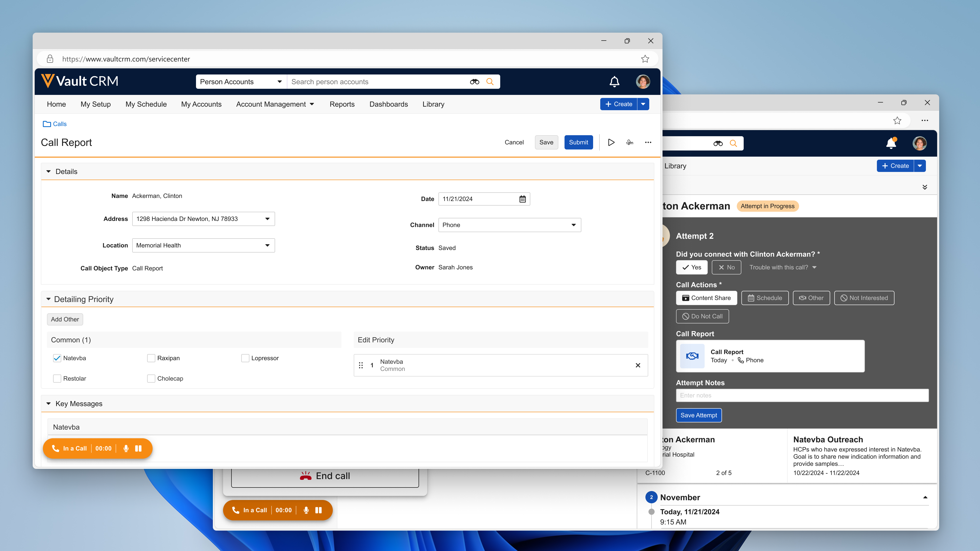Mute microphone in the call widget
The height and width of the screenshot is (551, 980).
click(126, 448)
